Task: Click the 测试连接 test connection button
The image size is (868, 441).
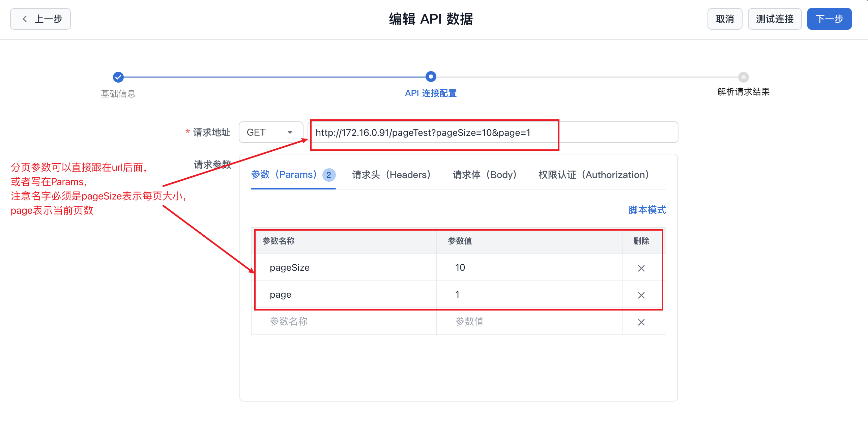Action: pyautogui.click(x=775, y=19)
